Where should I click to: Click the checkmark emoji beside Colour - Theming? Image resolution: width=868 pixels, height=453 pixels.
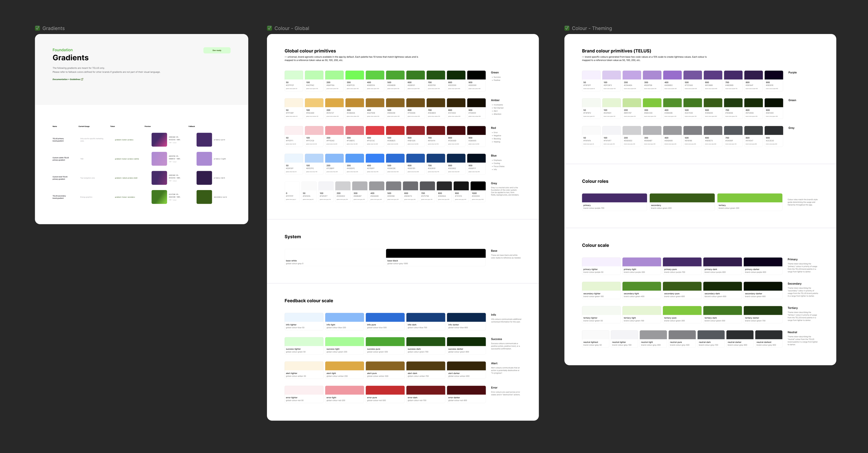click(567, 28)
